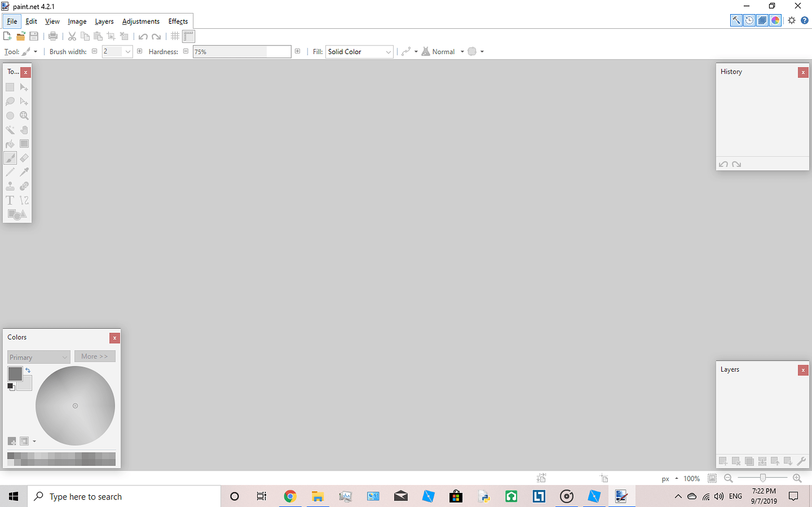Open the Effects menu
Viewport: 812px width, 507px height.
(x=178, y=21)
